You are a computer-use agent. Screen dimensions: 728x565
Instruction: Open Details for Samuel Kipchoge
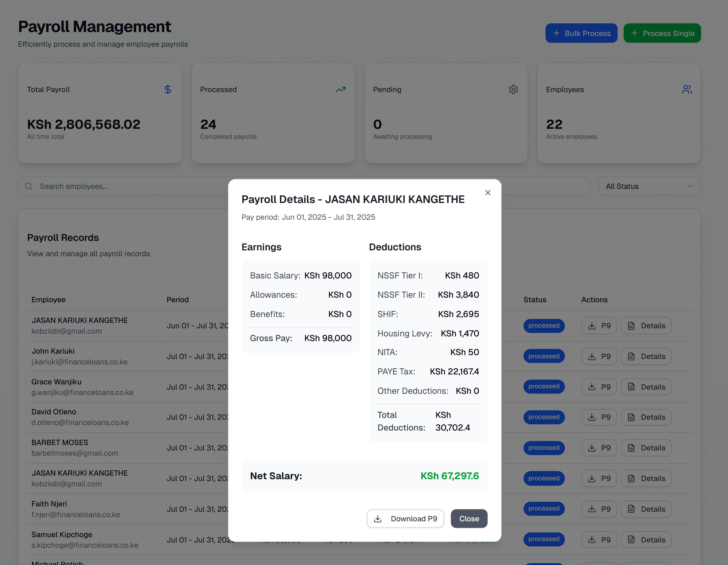[x=646, y=540]
